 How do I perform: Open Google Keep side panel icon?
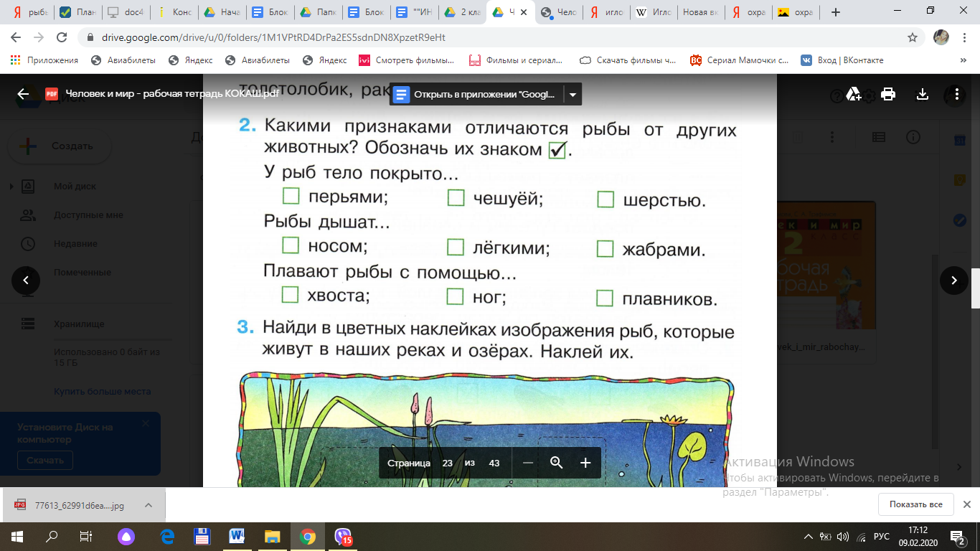pos(959,179)
